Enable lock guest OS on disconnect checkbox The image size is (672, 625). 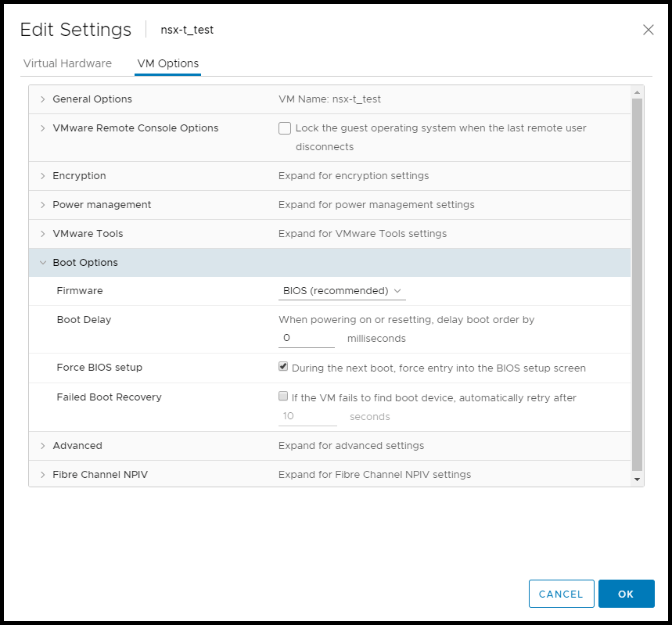click(285, 128)
